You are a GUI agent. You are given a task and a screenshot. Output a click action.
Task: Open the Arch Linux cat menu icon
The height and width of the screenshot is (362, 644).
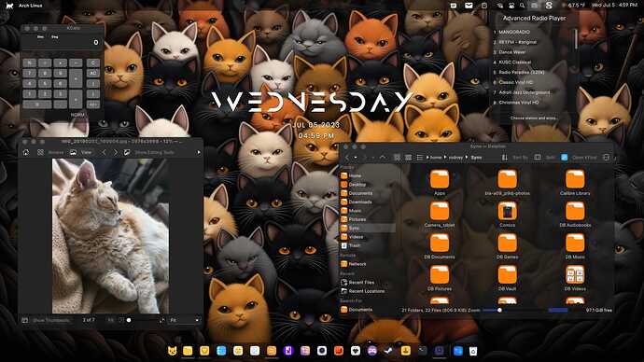9,6
